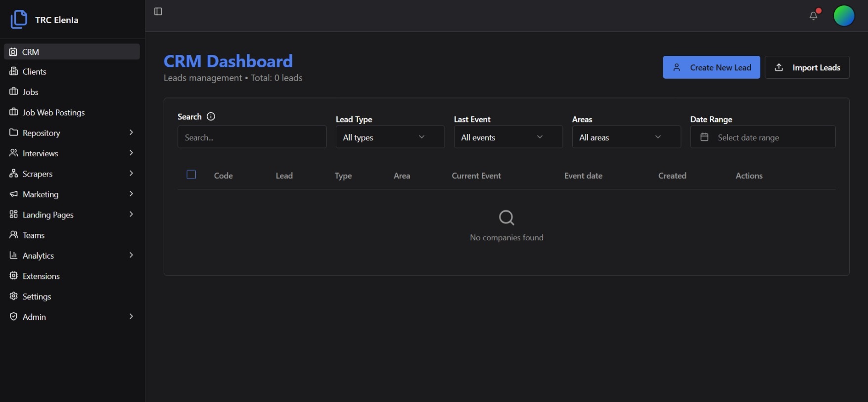
Task: Click the notification bell icon
Action: click(813, 16)
